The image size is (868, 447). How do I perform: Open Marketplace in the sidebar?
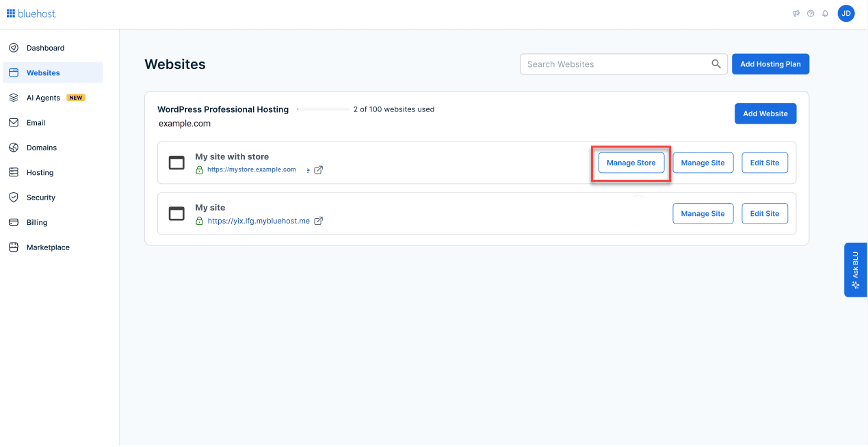pyautogui.click(x=53, y=247)
